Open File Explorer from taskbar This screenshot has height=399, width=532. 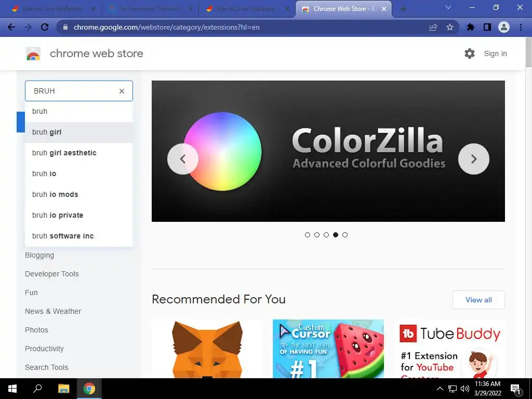coord(63,389)
